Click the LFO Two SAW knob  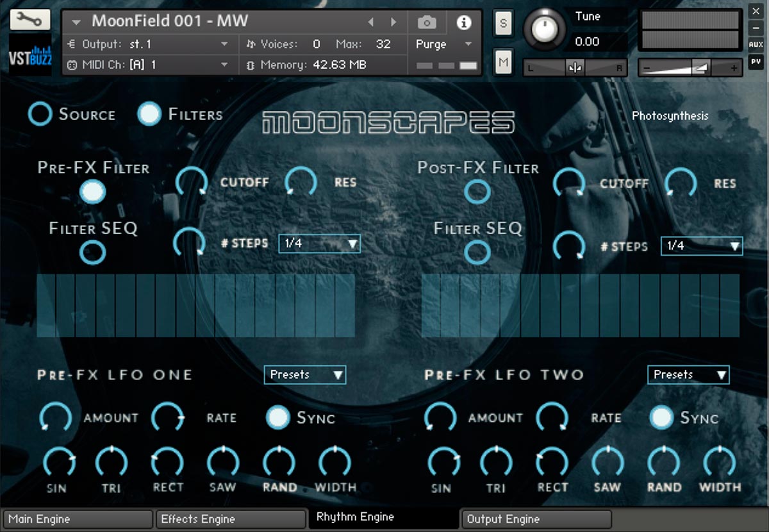coord(608,463)
